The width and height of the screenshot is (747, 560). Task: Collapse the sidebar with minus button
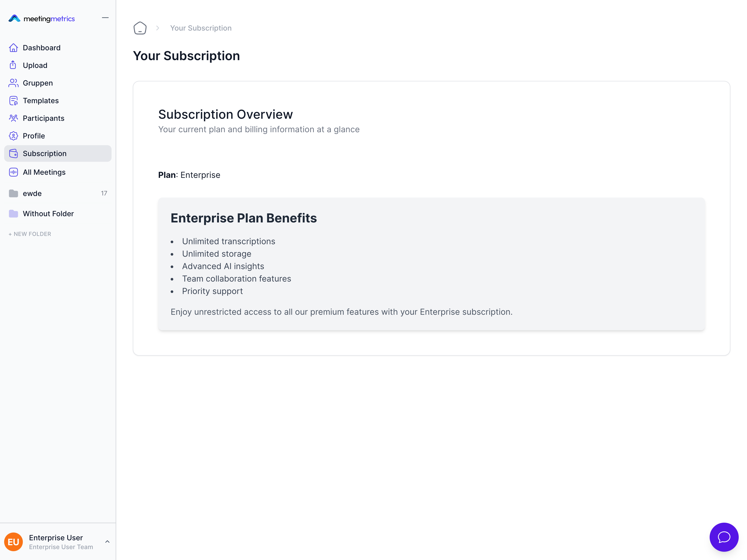tap(105, 18)
